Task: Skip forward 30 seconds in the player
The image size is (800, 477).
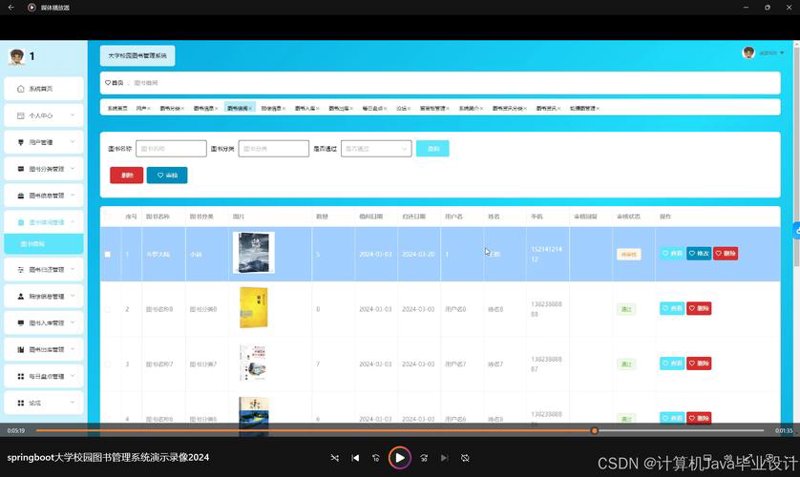Action: [424, 458]
